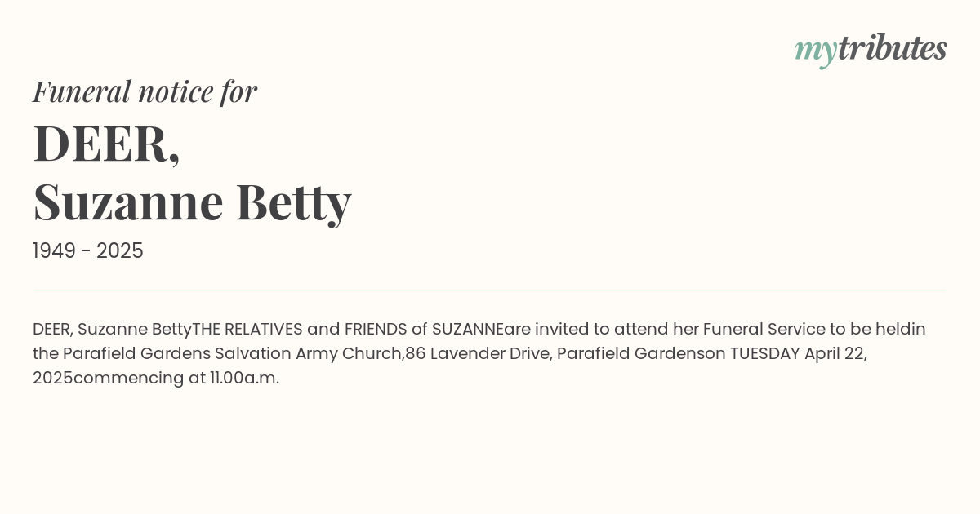Click the word "notice" in the italic heading
The image size is (980, 514).
tap(176, 91)
